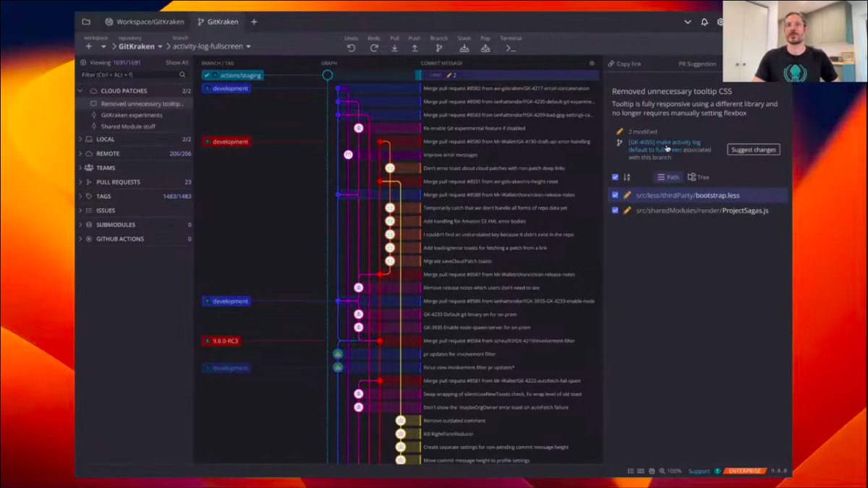Select the GitKraken experiments cloud patch
The width and height of the screenshot is (868, 488).
pos(134,114)
